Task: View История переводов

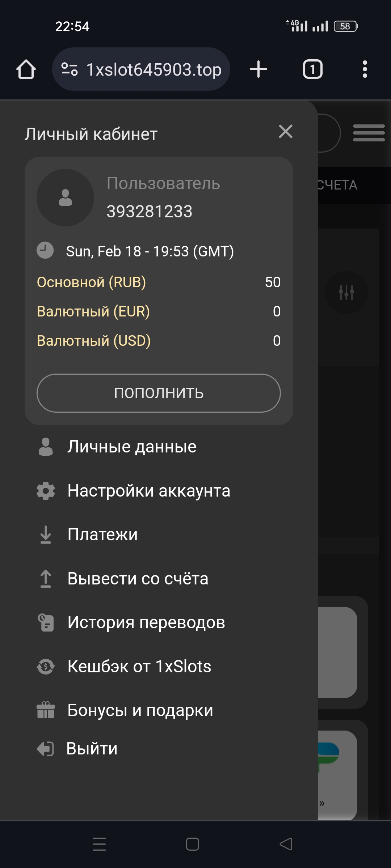Action: pos(146,622)
